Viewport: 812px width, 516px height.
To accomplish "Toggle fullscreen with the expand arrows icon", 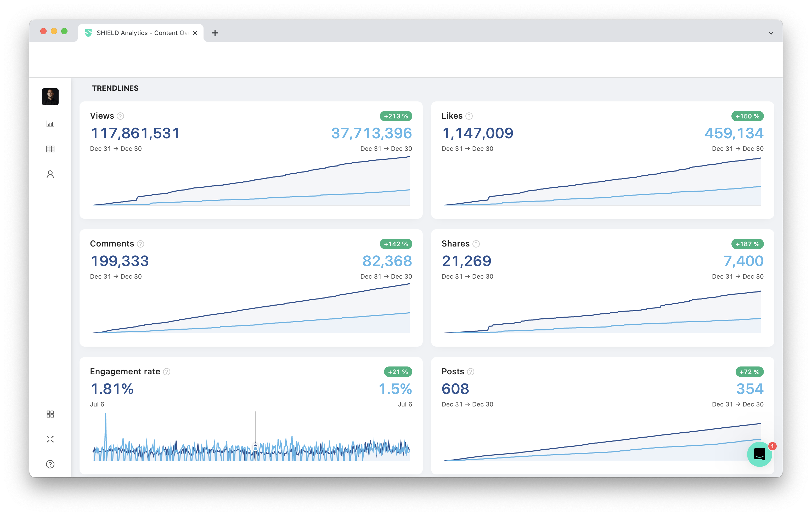I will pyautogui.click(x=50, y=439).
